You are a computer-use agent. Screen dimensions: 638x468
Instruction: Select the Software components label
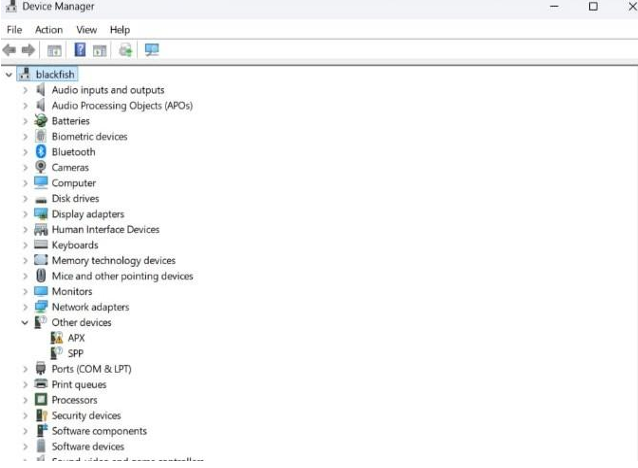[x=99, y=431]
